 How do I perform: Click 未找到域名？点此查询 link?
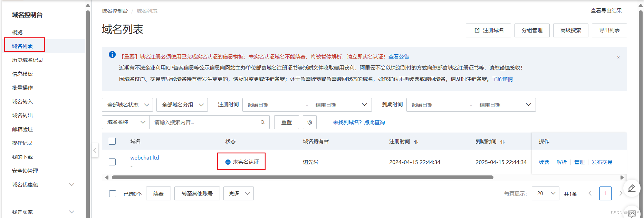pyautogui.click(x=359, y=122)
